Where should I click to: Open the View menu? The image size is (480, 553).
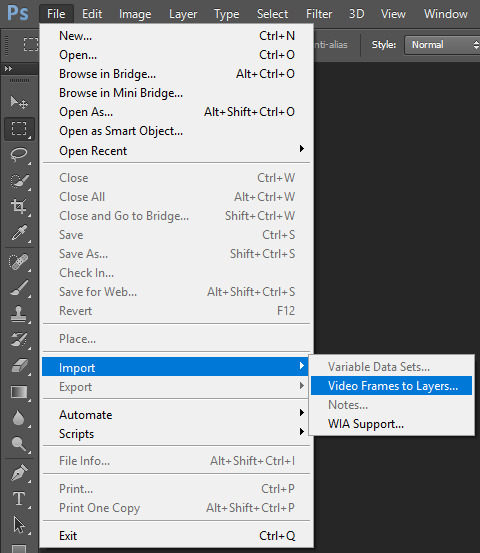pos(393,14)
